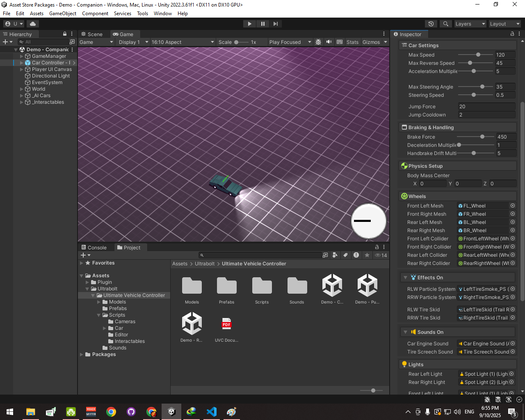Click Ultrabolt in the Project breadcrumb

pyautogui.click(x=205, y=264)
